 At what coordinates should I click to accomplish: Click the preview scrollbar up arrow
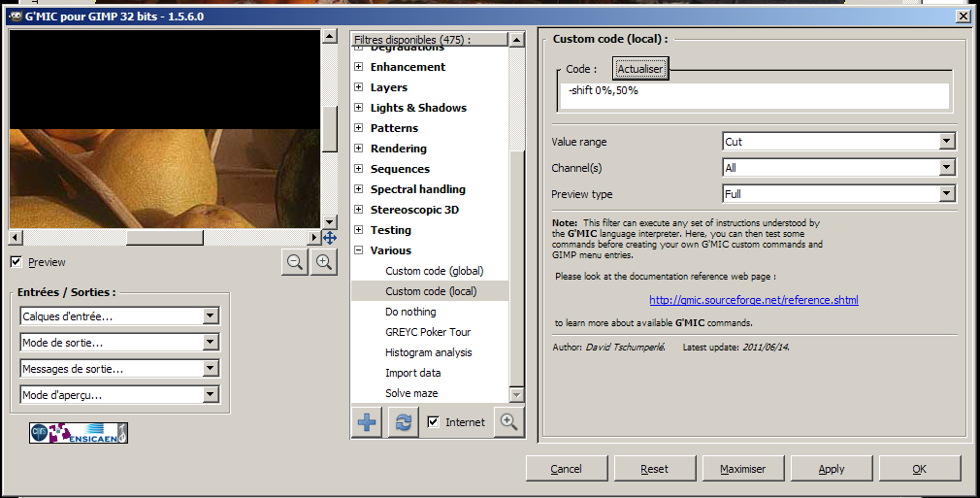(330, 36)
